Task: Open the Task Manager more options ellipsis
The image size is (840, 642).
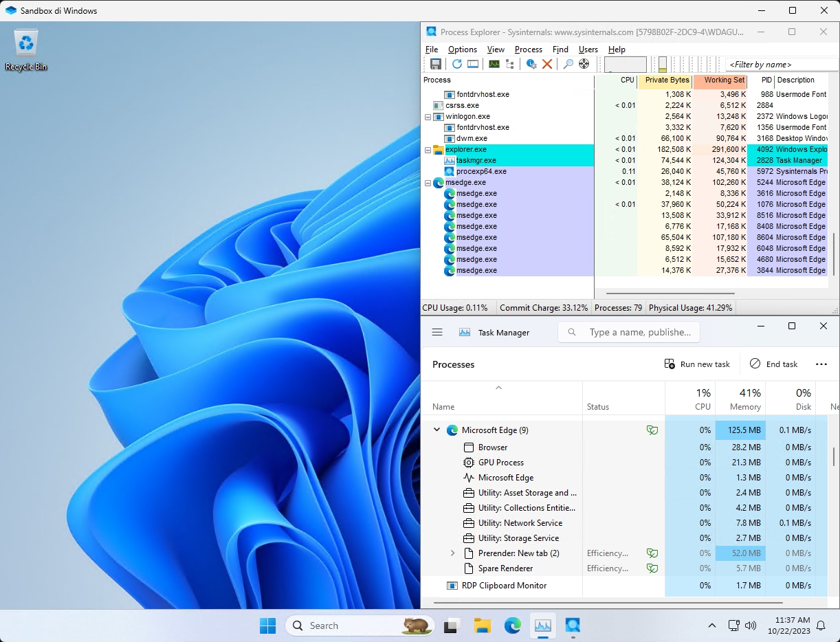Action: [821, 364]
